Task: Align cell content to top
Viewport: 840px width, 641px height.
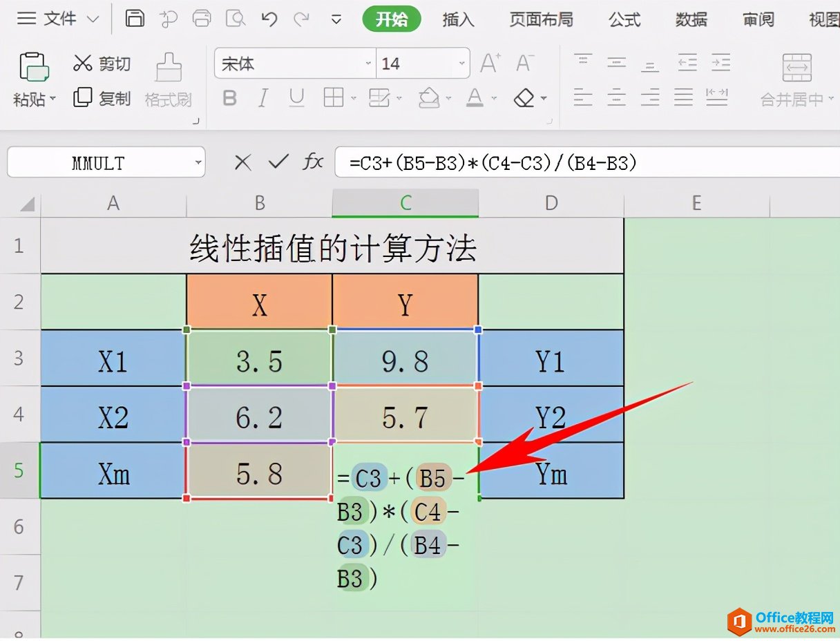Action: pos(583,61)
